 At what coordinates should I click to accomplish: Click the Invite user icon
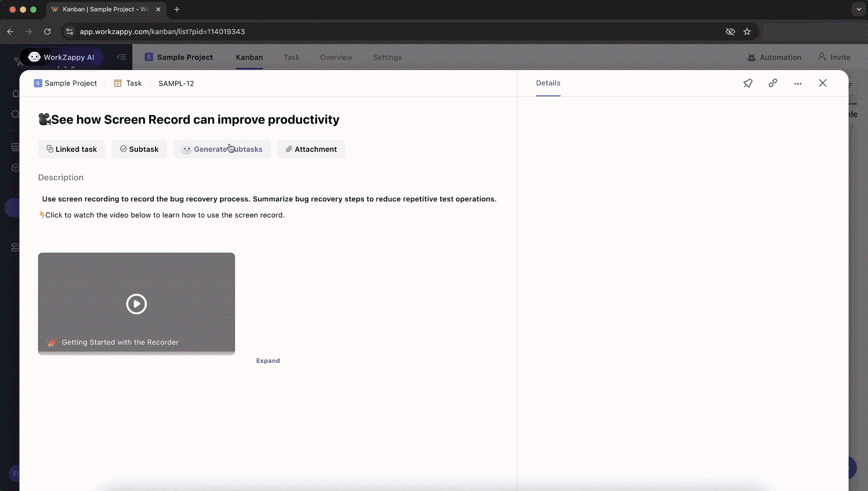(x=822, y=57)
